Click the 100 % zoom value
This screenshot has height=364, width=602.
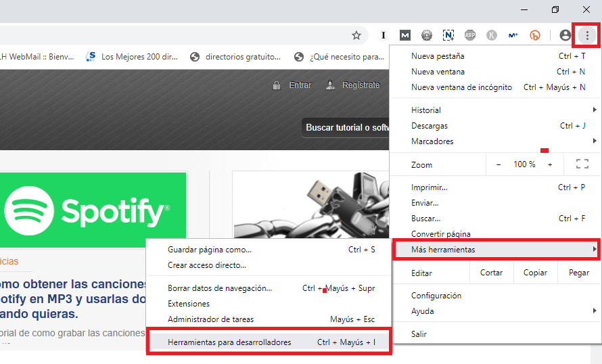524,164
